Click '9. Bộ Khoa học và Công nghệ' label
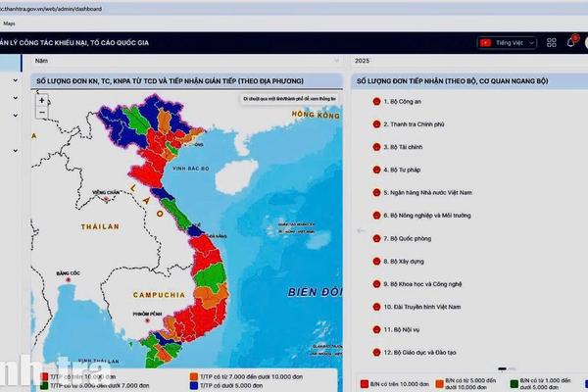The width and height of the screenshot is (588, 392). [422, 284]
